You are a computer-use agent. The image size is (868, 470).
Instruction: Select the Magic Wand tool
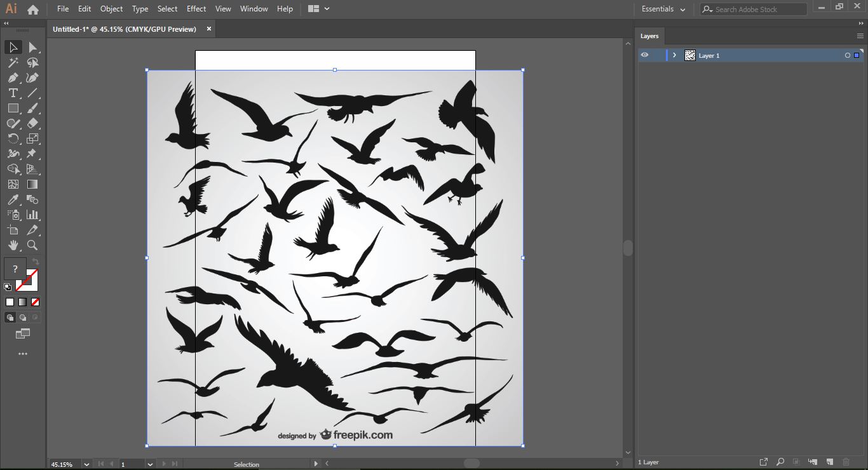coord(13,63)
